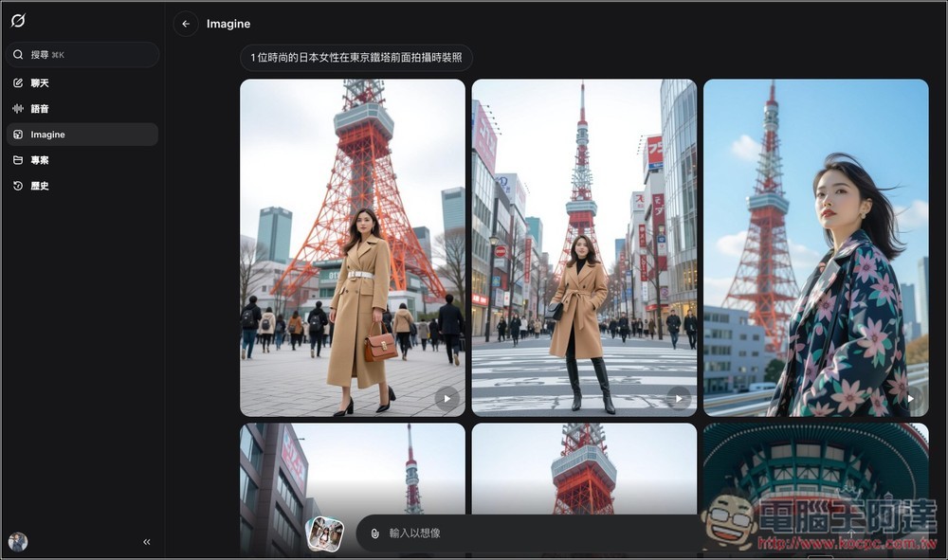
Task: Click the Grok logo at top left
Action: [x=18, y=19]
